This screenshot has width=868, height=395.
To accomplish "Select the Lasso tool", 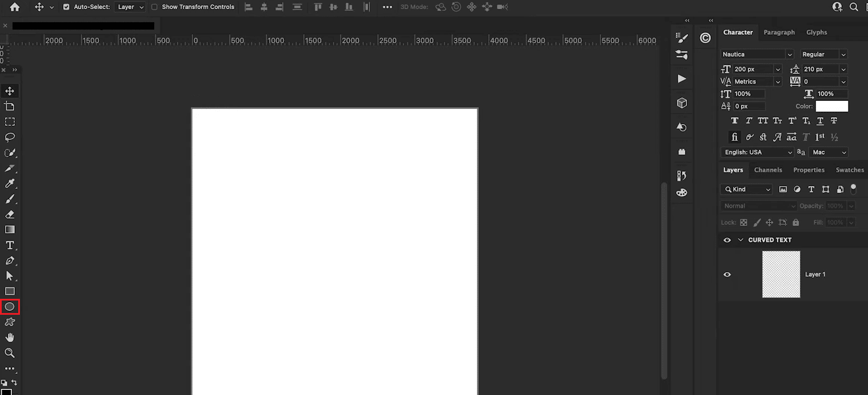I will pos(10,137).
